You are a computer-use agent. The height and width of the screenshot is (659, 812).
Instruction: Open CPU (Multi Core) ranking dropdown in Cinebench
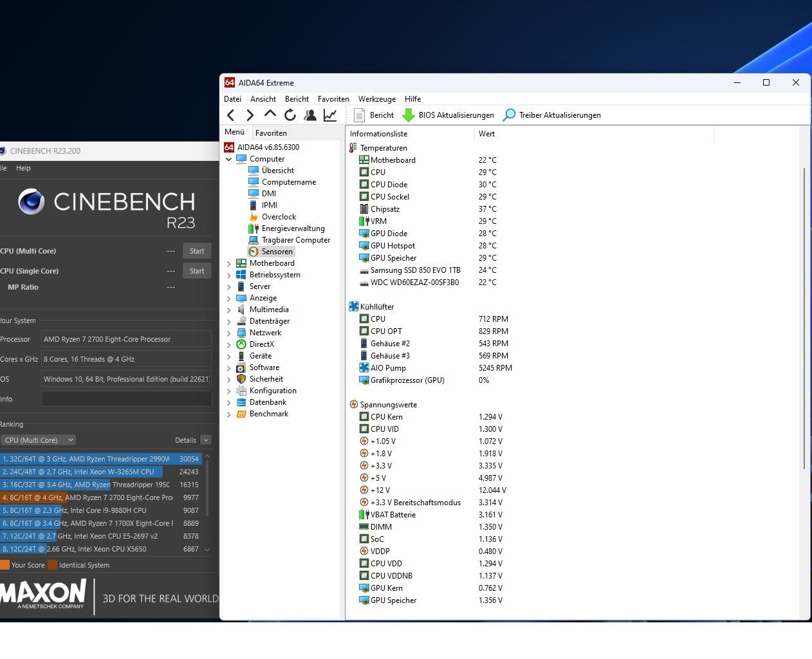pos(38,440)
